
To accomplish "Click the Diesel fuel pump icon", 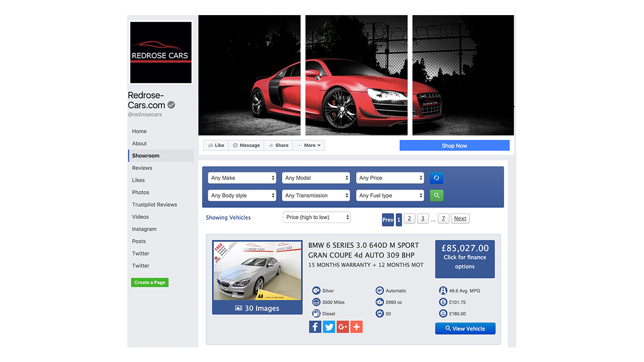I will point(316,314).
